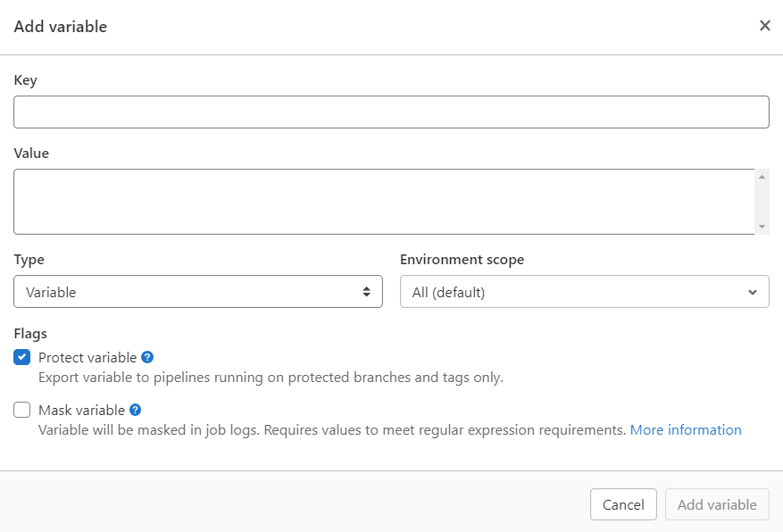This screenshot has width=783, height=532.
Task: Click the Mask variable label text
Action: tap(81, 411)
